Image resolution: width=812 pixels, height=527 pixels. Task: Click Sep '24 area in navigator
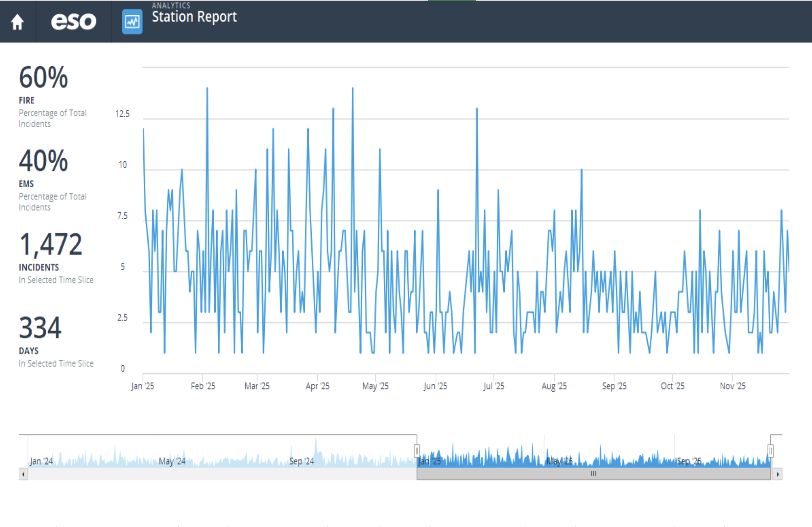[x=301, y=461]
